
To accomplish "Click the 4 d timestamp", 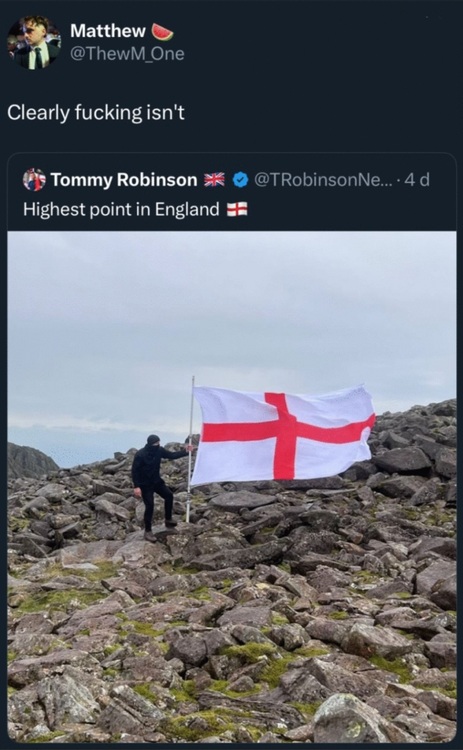I will point(417,180).
